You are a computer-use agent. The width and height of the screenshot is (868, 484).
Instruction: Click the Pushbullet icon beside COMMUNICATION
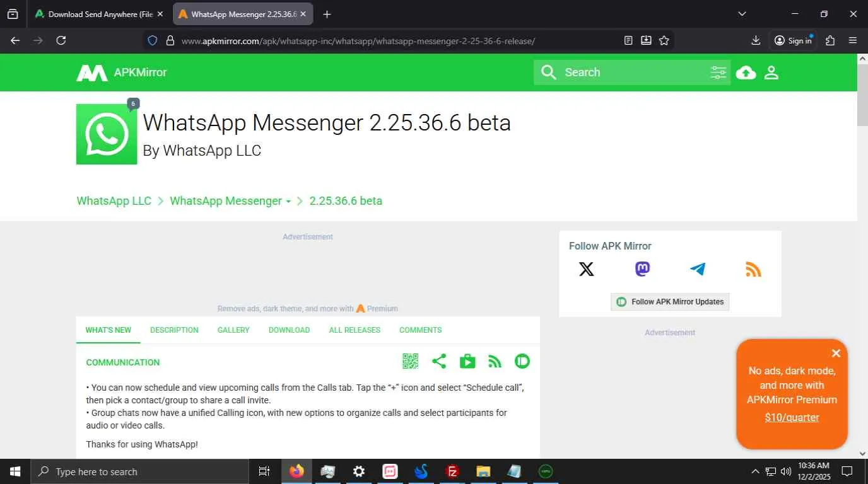tap(522, 361)
